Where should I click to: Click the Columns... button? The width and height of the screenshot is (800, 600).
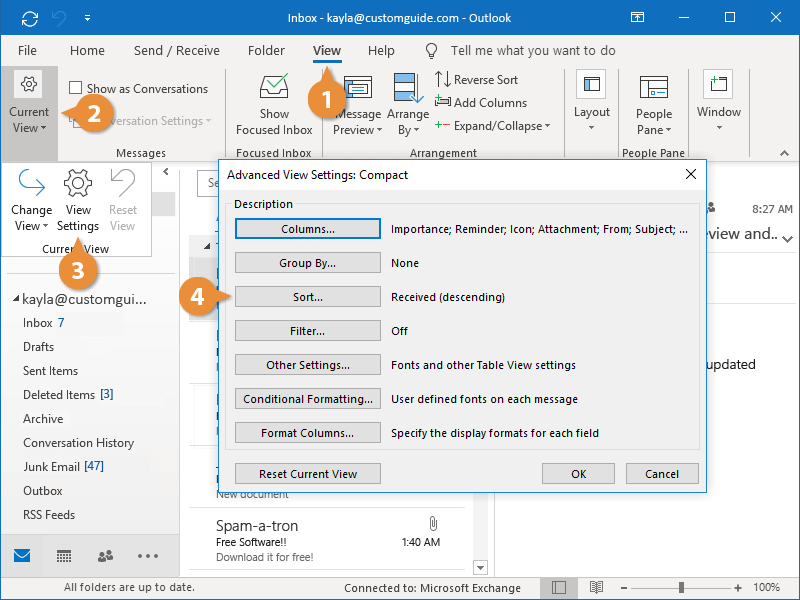tap(308, 229)
